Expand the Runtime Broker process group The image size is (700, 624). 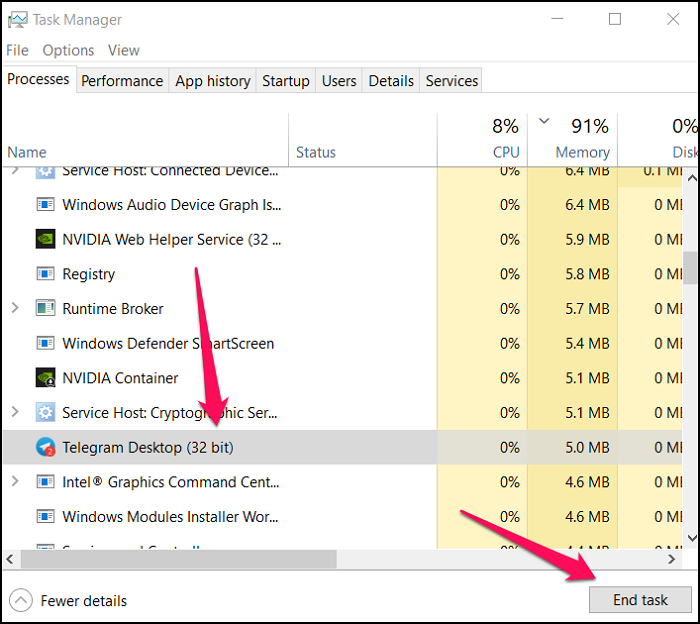click(15, 308)
